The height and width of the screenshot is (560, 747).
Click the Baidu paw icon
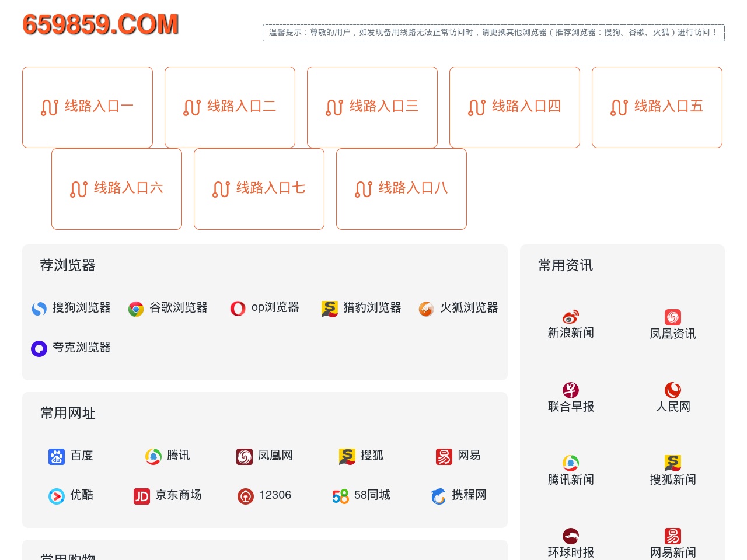point(57,457)
